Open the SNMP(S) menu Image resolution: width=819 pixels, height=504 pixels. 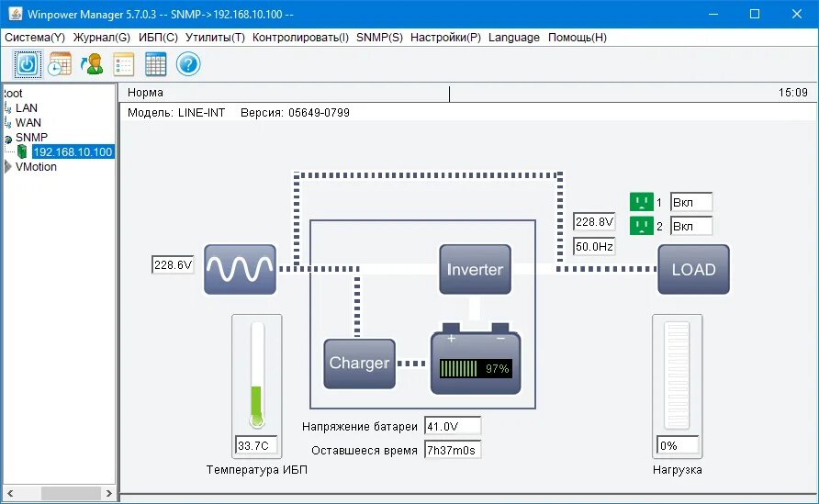[380, 38]
